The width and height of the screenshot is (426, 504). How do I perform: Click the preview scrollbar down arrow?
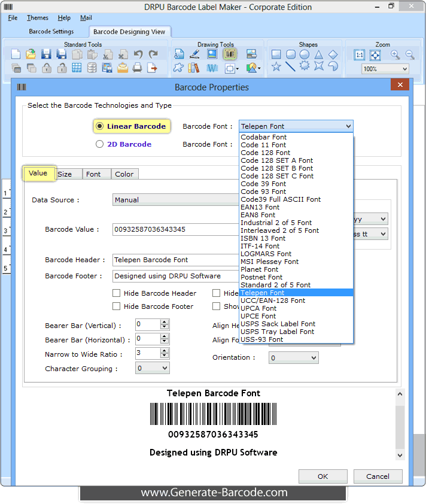[400, 455]
